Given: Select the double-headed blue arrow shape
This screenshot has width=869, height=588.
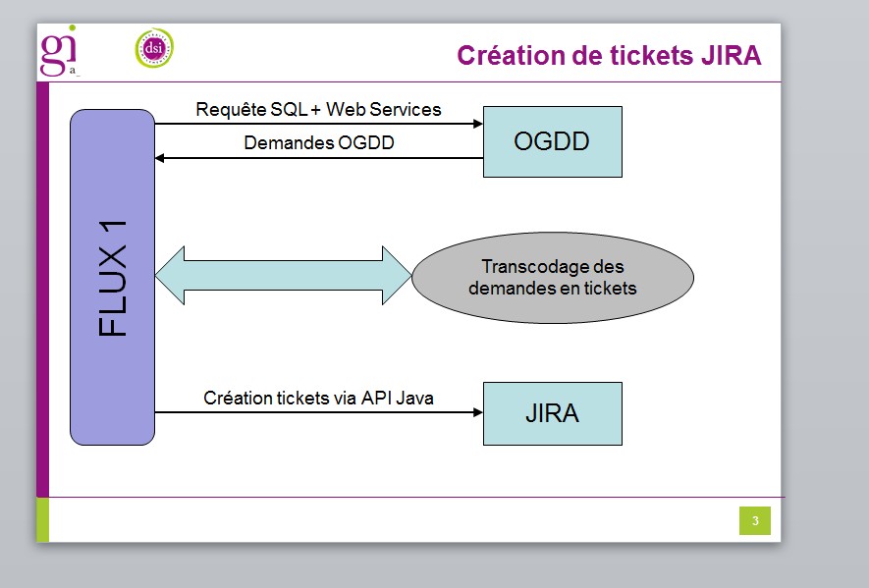Looking at the screenshot, I should click(x=283, y=276).
